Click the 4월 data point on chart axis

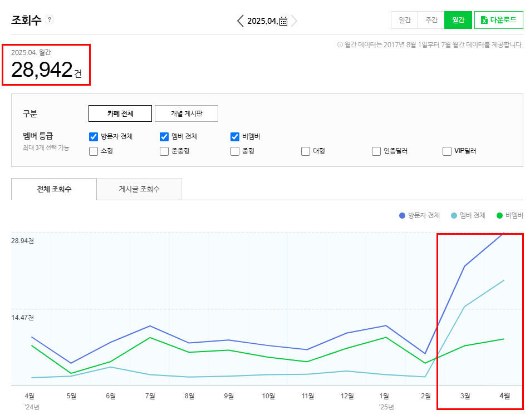tap(504, 396)
